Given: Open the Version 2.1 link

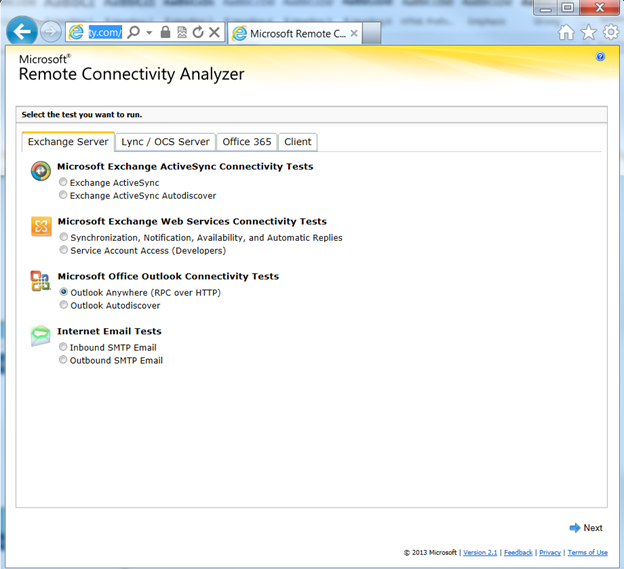Looking at the screenshot, I should [480, 552].
